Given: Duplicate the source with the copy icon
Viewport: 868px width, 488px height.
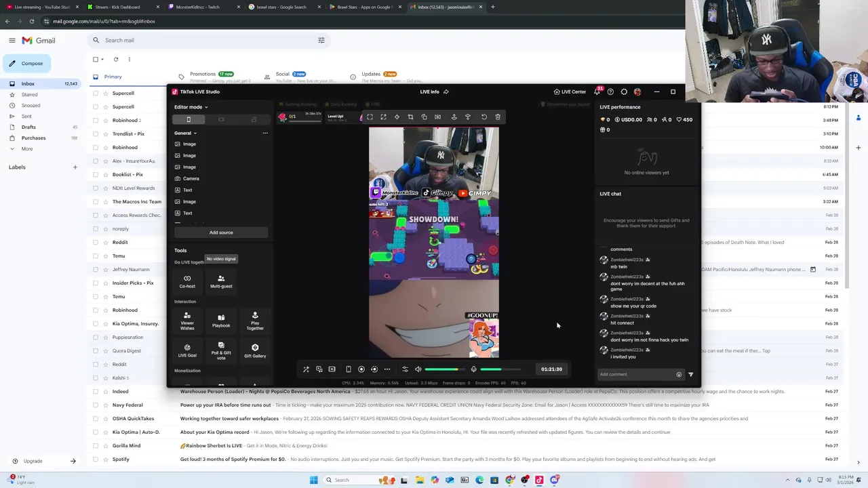Looking at the screenshot, I should pos(424,117).
